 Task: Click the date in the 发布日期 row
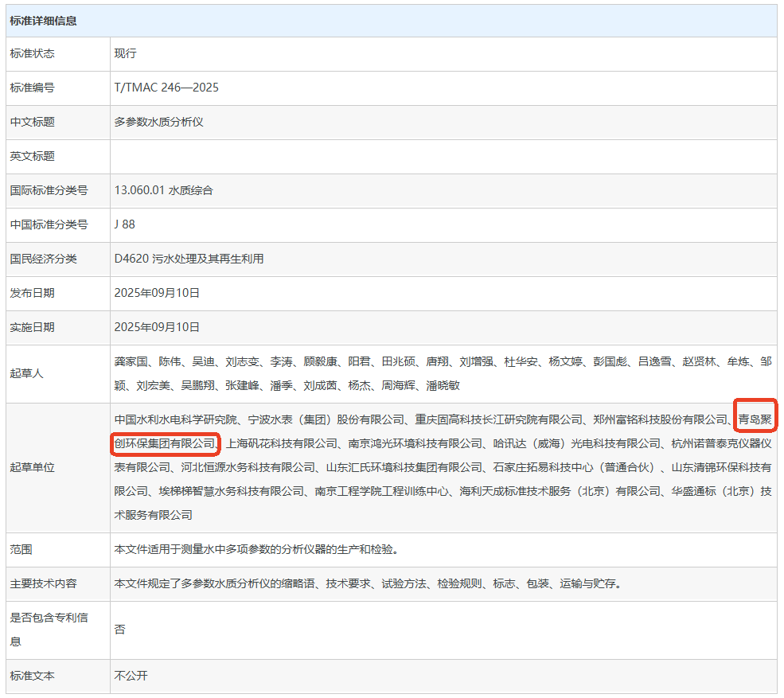point(157,293)
